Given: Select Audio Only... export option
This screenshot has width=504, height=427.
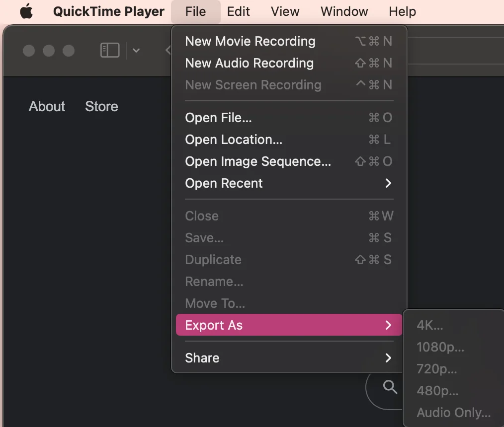Looking at the screenshot, I should (x=453, y=412).
